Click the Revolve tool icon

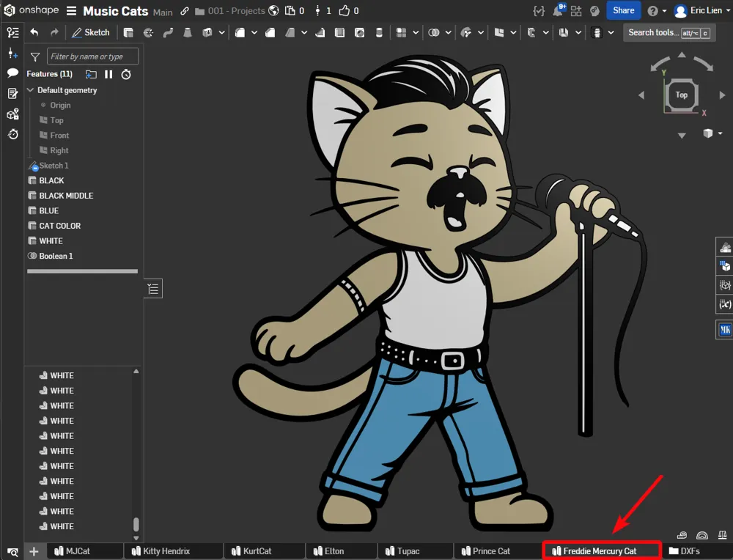coord(148,32)
